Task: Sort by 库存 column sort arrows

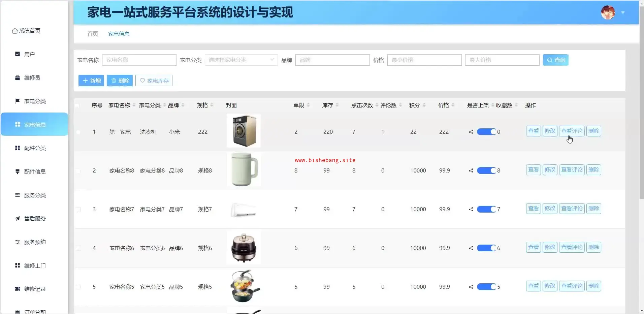Action: (337, 105)
